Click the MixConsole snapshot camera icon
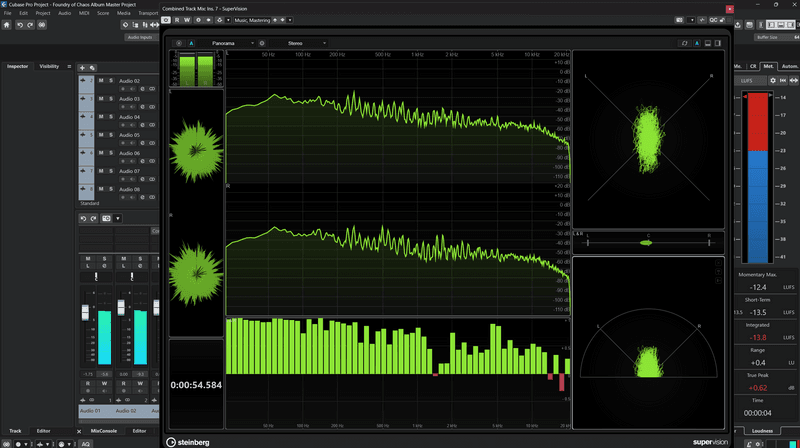The image size is (800, 448). pyautogui.click(x=106, y=218)
